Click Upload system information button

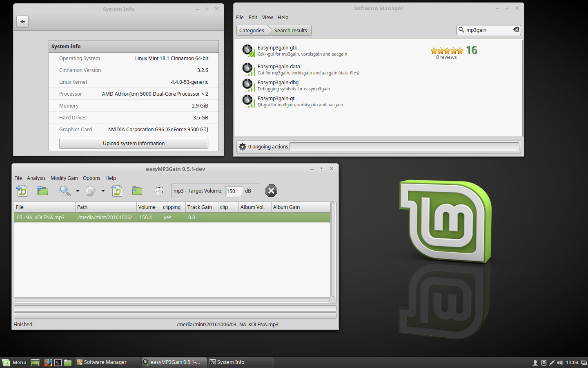134,144
